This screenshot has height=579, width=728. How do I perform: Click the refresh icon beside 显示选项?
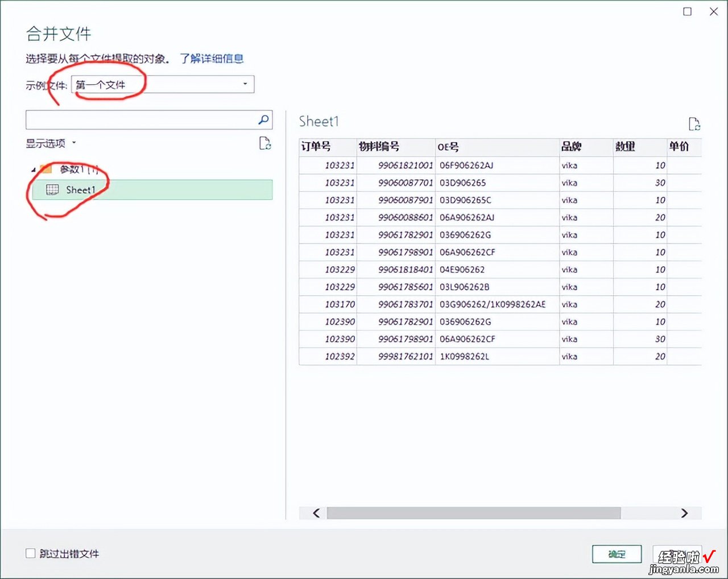pyautogui.click(x=265, y=143)
